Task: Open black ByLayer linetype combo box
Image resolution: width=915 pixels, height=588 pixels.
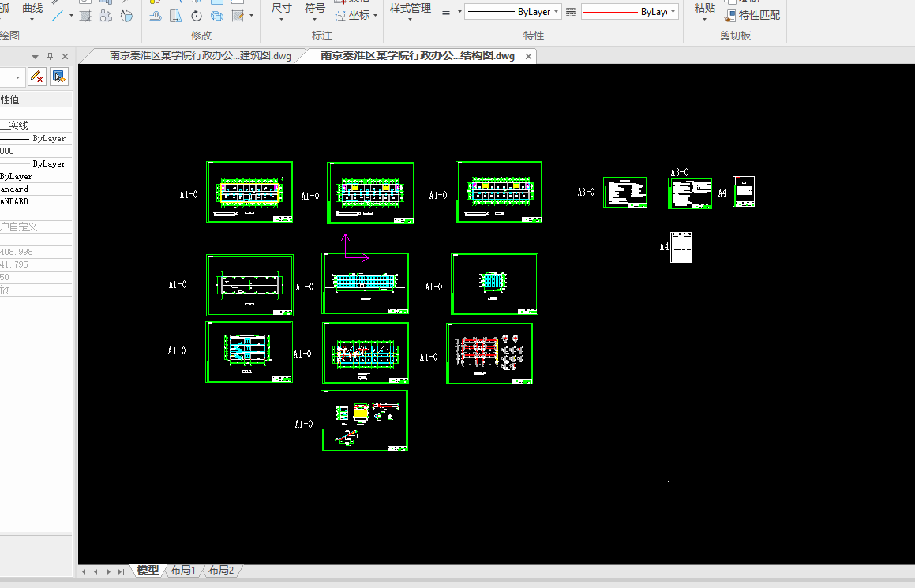Action: tap(513, 12)
